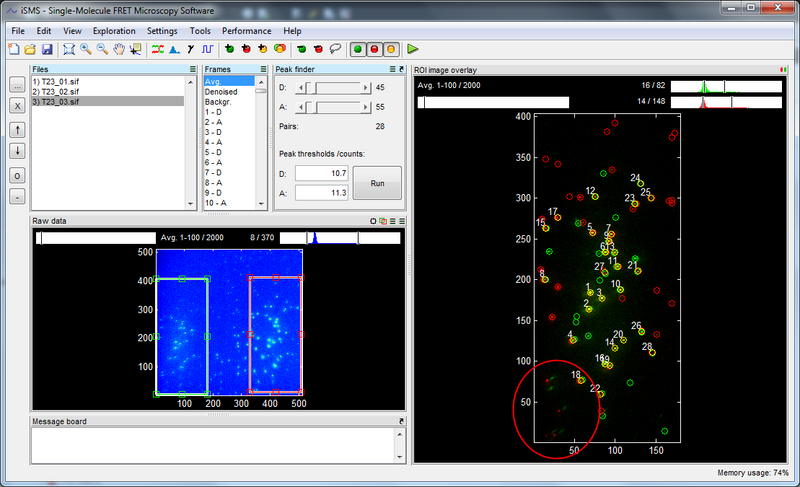Viewport: 800px width, 487px height.
Task: Select the zoom in magnifier tool
Action: tap(86, 48)
